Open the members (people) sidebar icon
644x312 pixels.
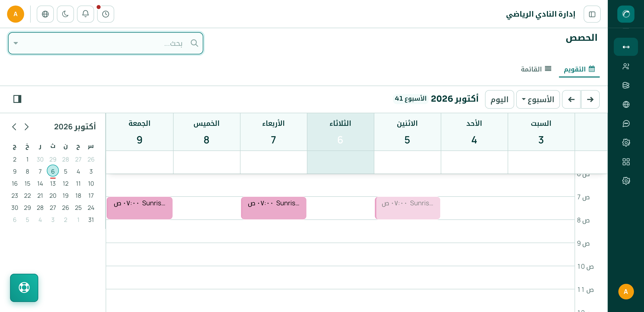(x=626, y=66)
